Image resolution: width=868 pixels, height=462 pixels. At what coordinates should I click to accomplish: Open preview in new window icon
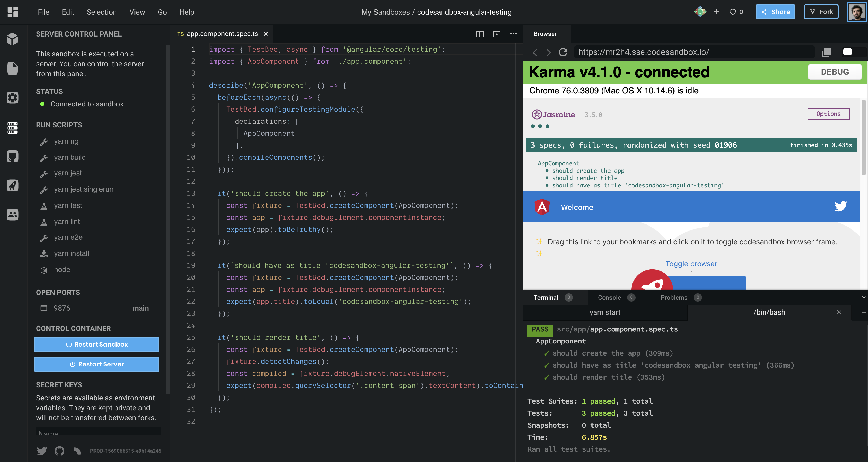(826, 52)
